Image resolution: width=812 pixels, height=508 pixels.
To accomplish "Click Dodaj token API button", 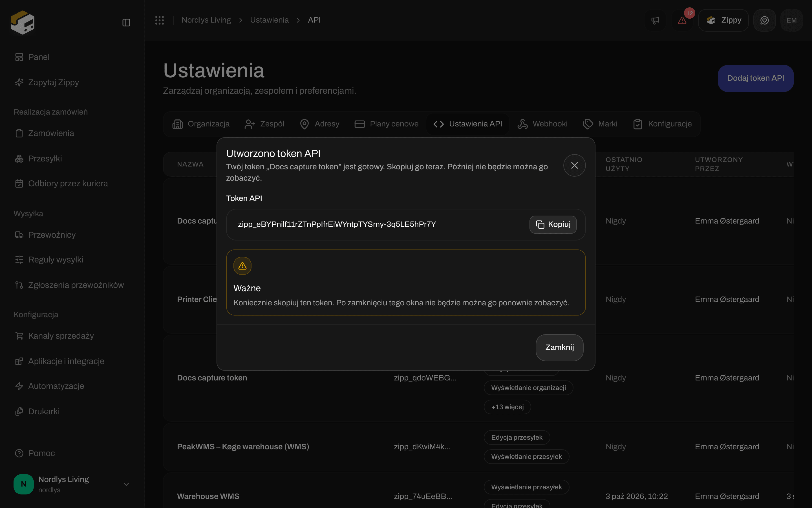I will (756, 78).
